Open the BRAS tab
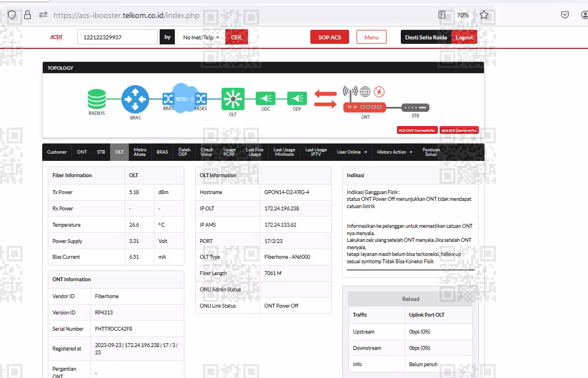 [162, 152]
